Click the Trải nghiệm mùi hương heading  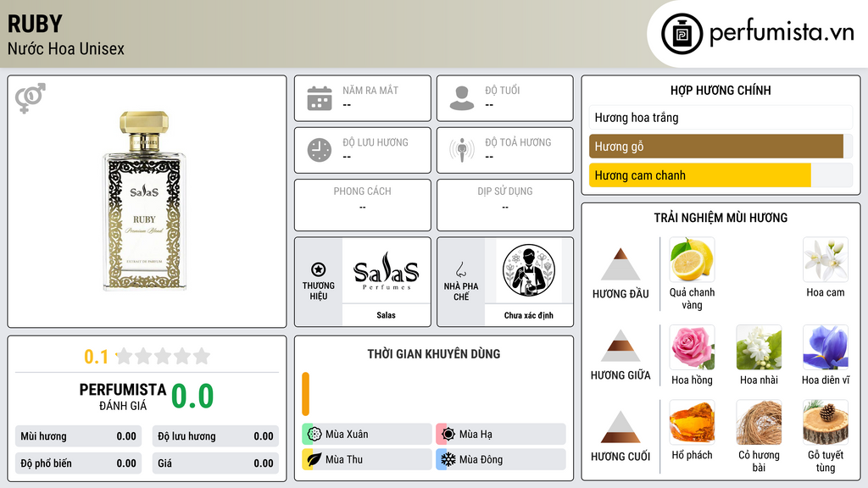click(x=721, y=218)
